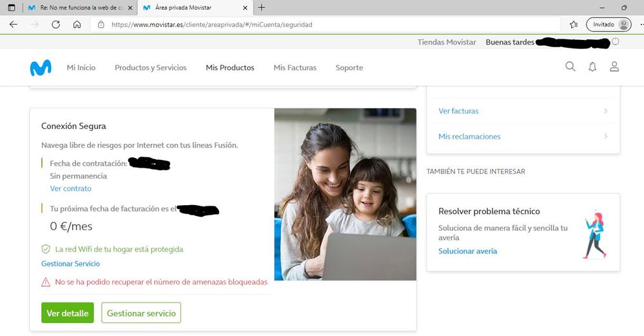Add page to favorites star icon
The height and width of the screenshot is (336, 644).
pos(574,25)
